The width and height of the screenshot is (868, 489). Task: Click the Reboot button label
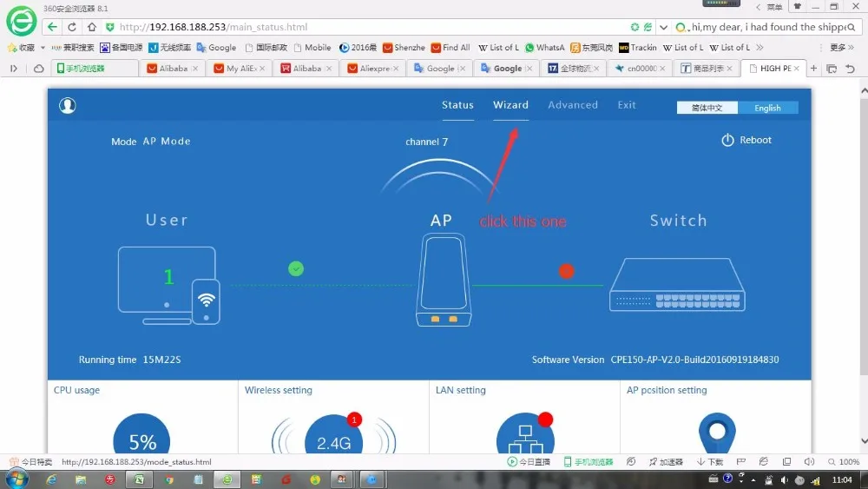(756, 140)
